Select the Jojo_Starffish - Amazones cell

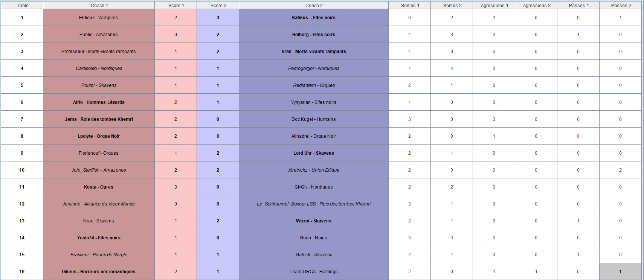coord(99,170)
